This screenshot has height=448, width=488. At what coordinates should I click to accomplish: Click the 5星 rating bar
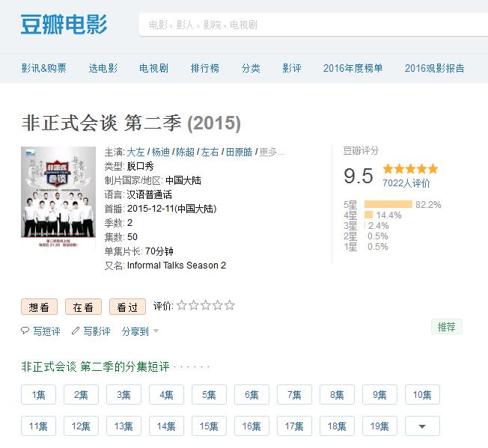pos(388,204)
